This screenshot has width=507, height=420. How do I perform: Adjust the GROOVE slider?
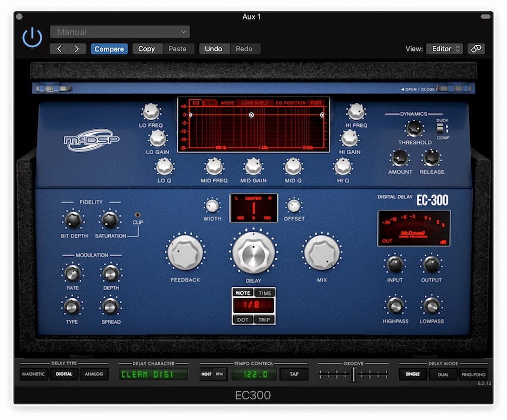click(353, 375)
